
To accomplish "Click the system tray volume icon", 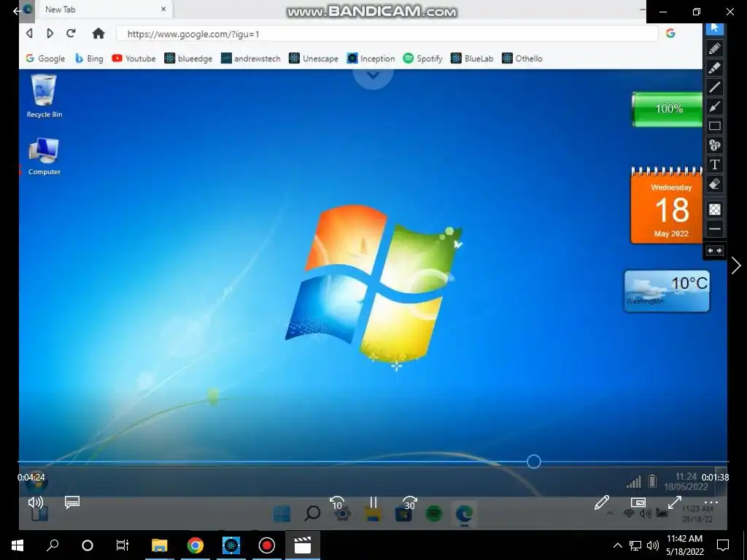I will click(653, 545).
